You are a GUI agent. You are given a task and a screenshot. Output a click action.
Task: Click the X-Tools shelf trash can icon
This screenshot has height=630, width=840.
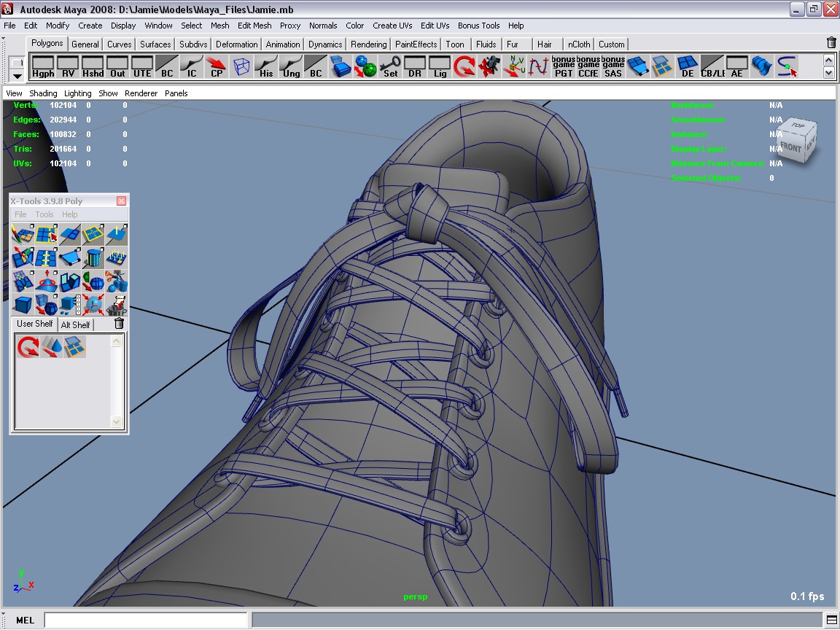click(119, 323)
